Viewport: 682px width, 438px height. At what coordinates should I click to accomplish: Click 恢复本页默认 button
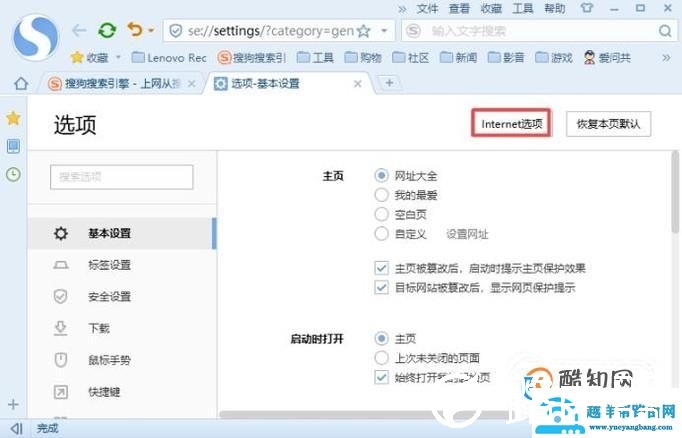pos(608,124)
